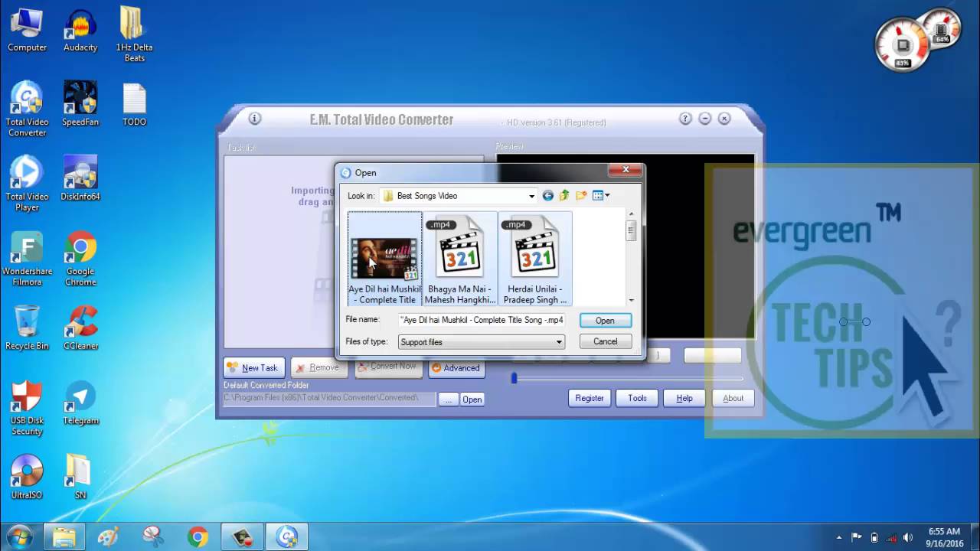Click into the File name field

pyautogui.click(x=482, y=320)
